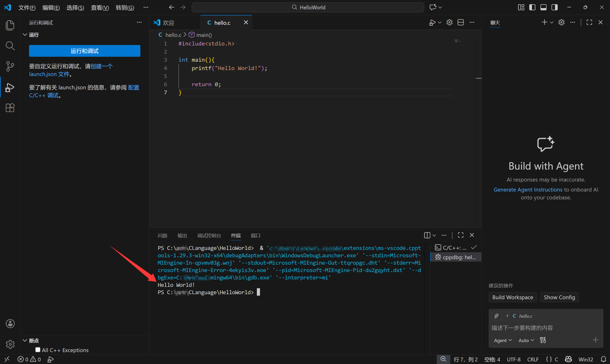Open debug settings gear in editor toolbar

449,22
